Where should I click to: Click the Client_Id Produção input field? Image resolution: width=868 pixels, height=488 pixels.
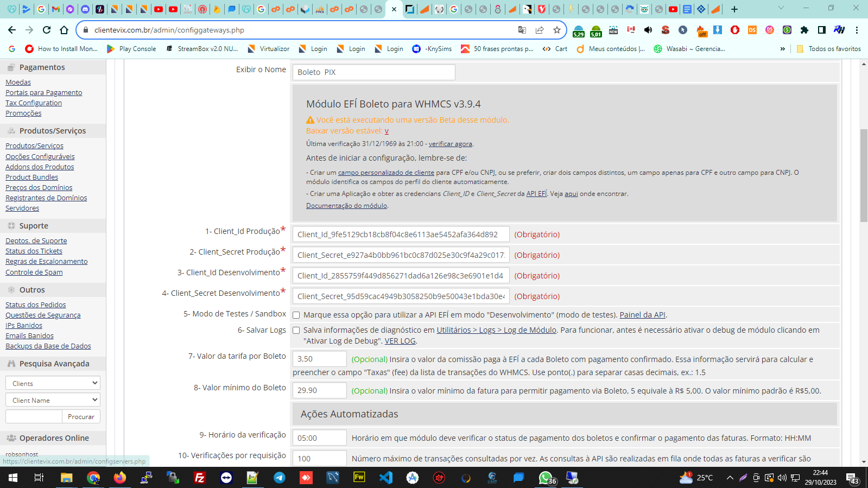401,235
